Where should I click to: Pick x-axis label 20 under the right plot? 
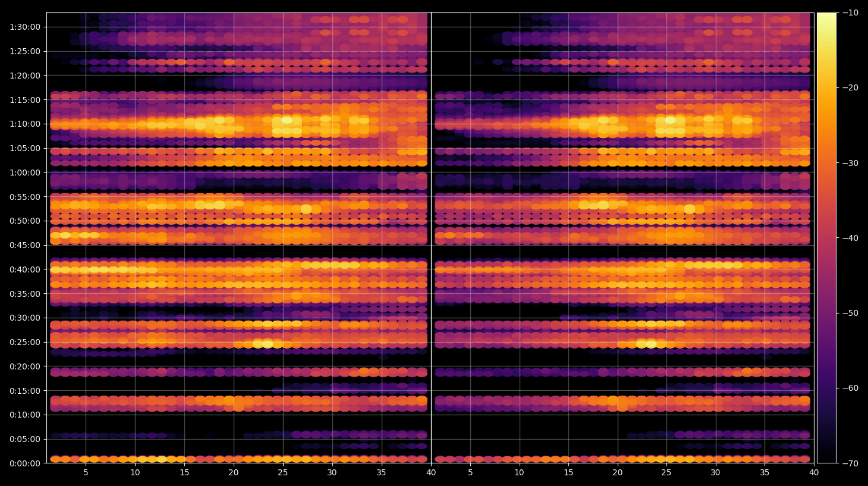point(618,473)
